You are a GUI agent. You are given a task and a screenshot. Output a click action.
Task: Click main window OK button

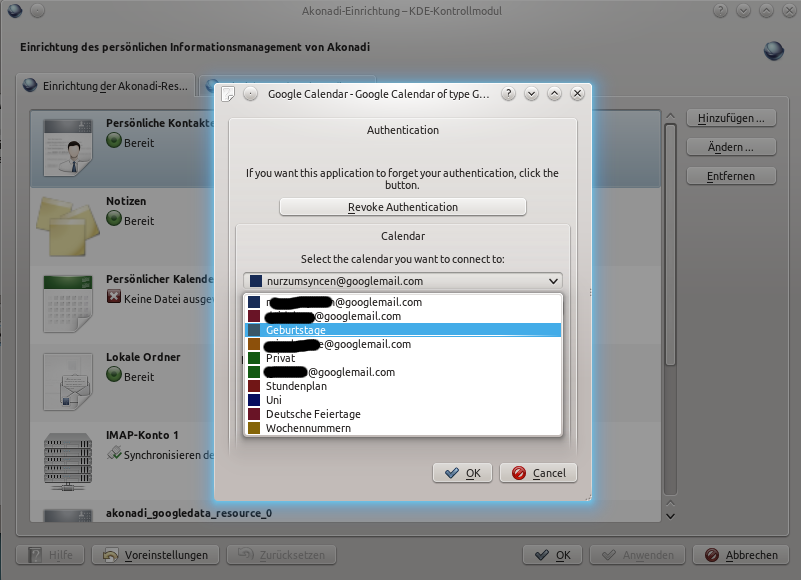pos(552,555)
